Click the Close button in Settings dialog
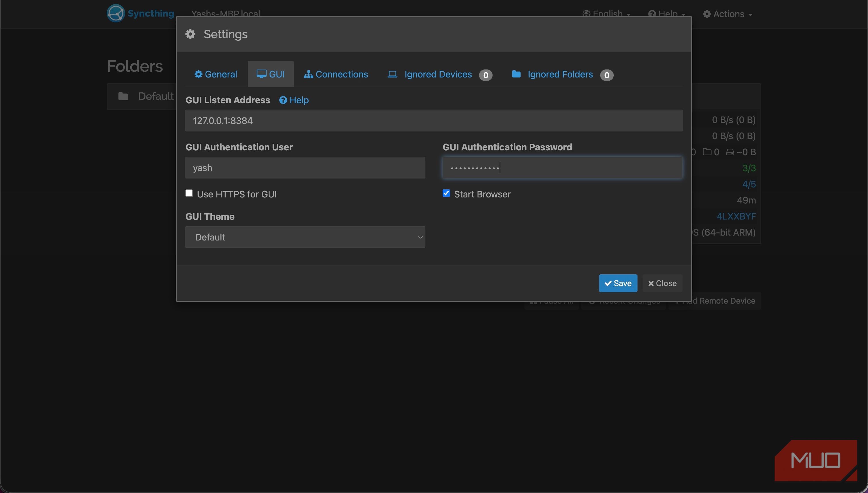 pos(662,283)
